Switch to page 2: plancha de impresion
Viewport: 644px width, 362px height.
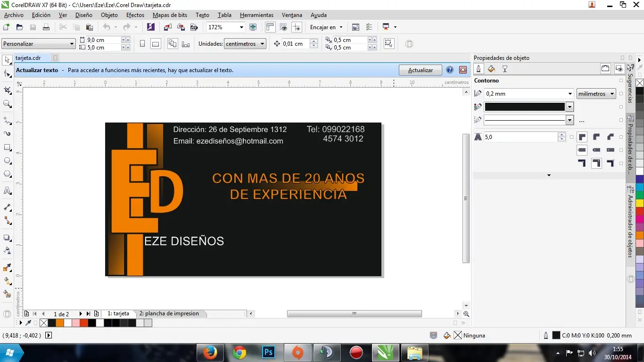click(169, 313)
